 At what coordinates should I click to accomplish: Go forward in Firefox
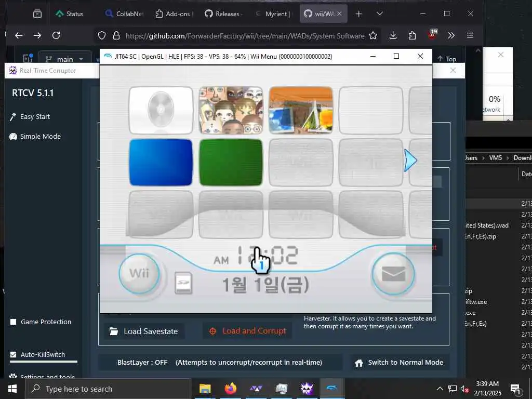click(37, 35)
